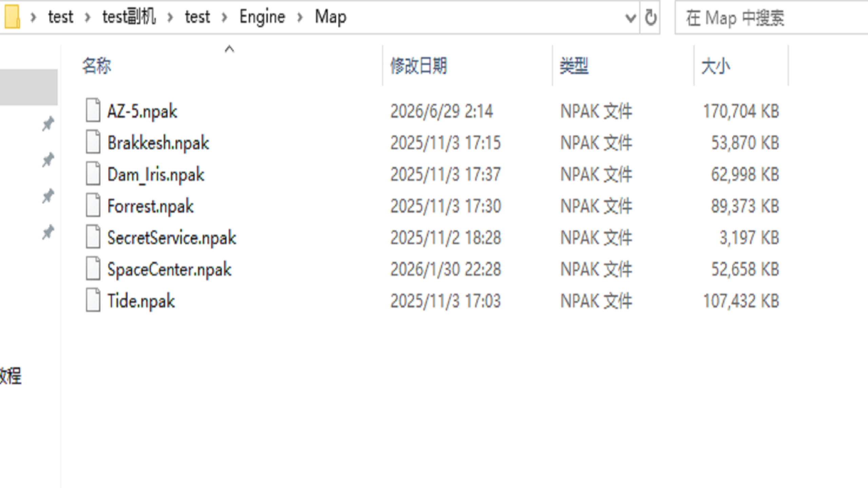The width and height of the screenshot is (868, 488).
Task: Select the file name Brakkesh.npak
Action: (158, 143)
